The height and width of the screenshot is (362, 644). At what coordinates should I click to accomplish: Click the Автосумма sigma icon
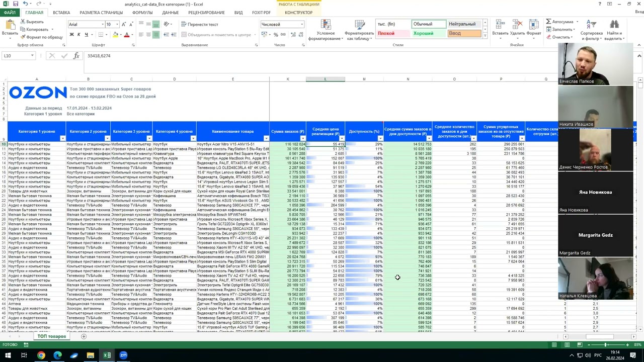549,22
